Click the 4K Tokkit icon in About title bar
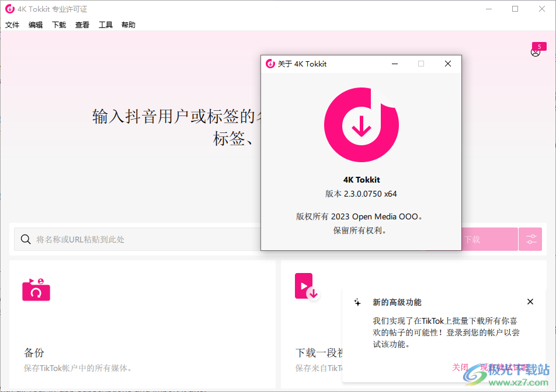 [270, 64]
